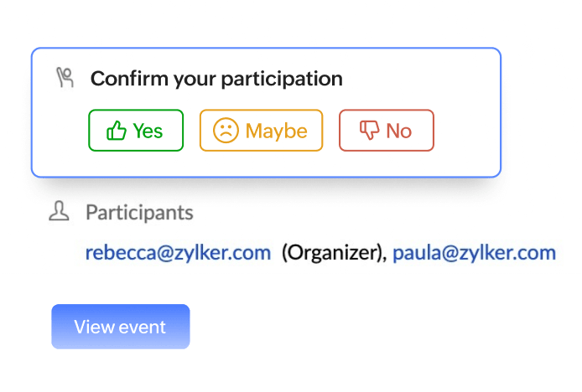Open the rebecca@zylker.com email link
Screen dimensions: 582x392
point(178,252)
